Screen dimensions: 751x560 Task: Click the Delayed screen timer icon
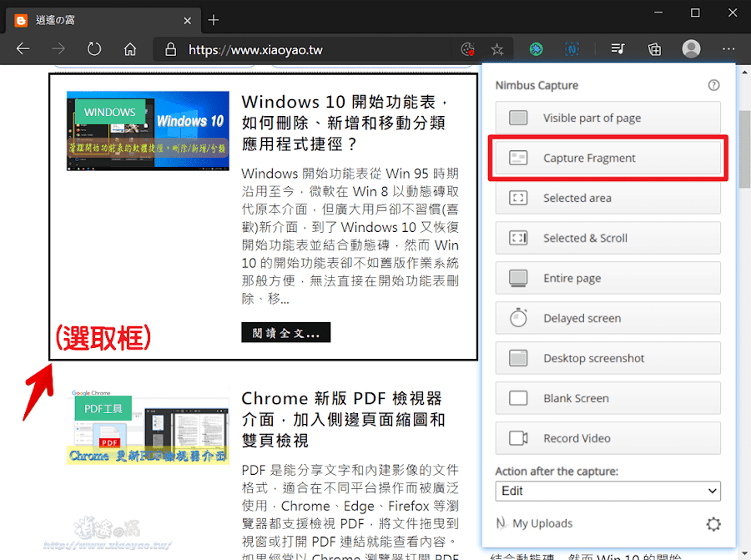[x=518, y=318]
